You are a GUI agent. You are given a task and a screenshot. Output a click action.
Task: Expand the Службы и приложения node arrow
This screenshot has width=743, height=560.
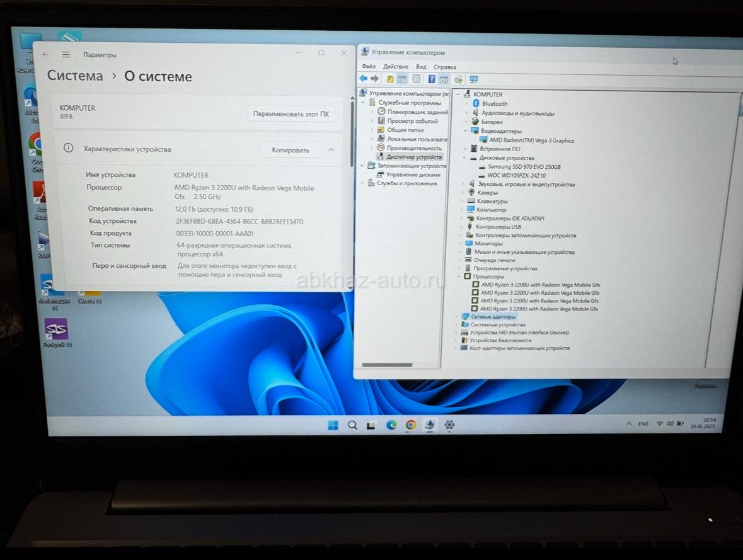[363, 183]
